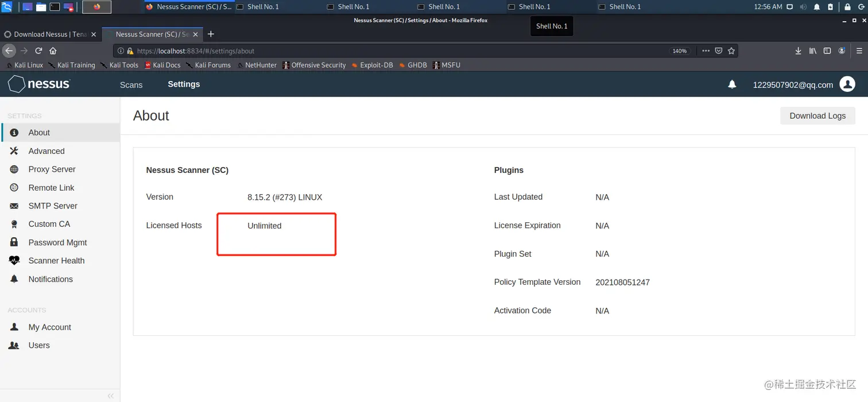This screenshot has height=402, width=868.
Task: Click the Nessus Scanner taskbar window button
Action: click(189, 7)
